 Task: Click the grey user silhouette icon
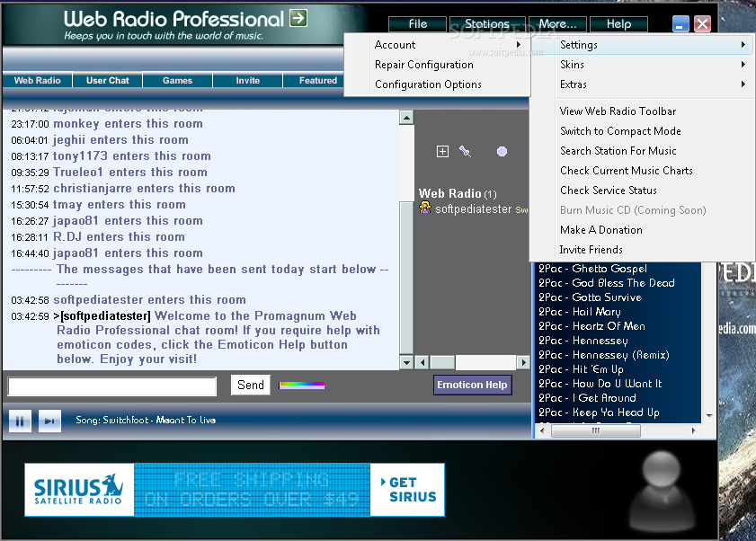pyautogui.click(x=661, y=492)
